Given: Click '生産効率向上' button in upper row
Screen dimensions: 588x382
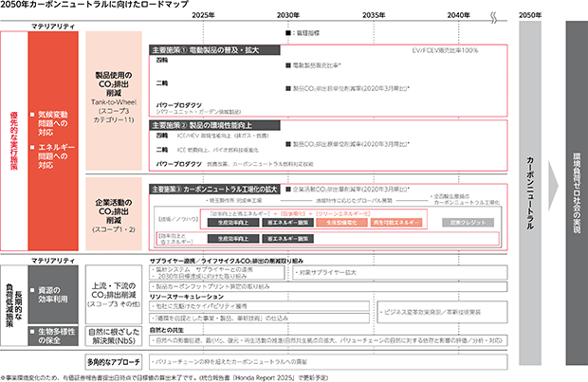Looking at the screenshot, I should (233, 223).
